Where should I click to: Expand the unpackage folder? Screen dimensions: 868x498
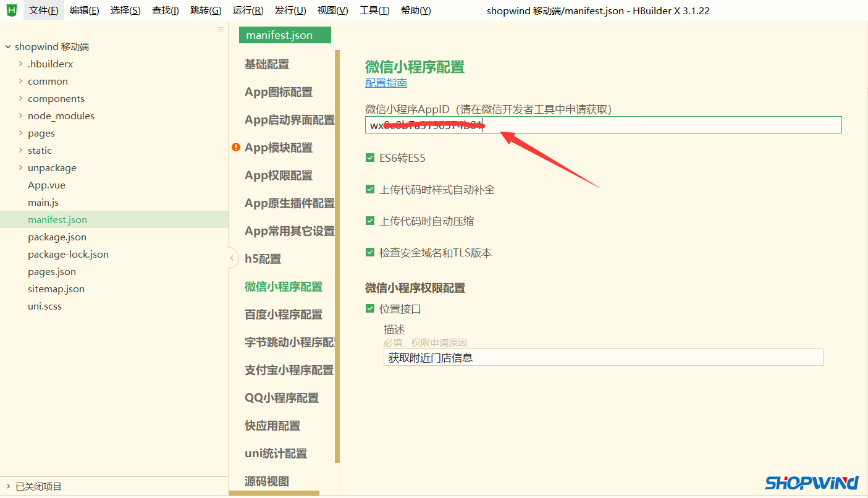(x=20, y=167)
